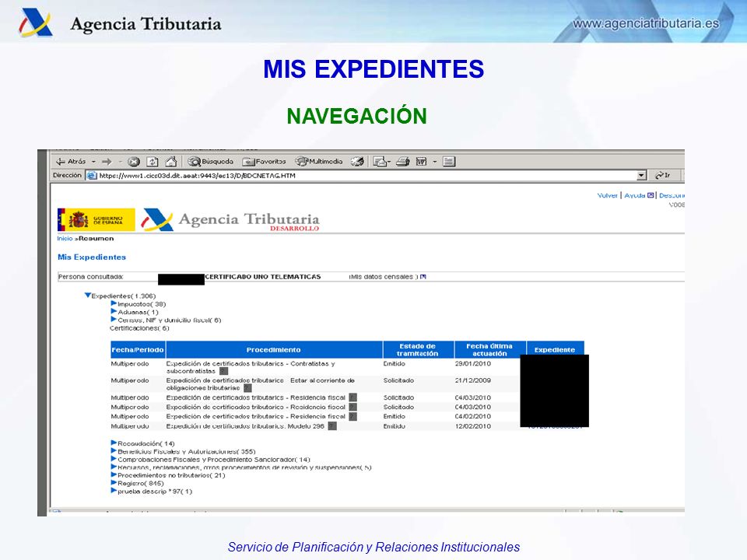Screen dimensions: 747x560
Task: Expand the prueba descrip *97(1) node
Action: click(x=114, y=491)
